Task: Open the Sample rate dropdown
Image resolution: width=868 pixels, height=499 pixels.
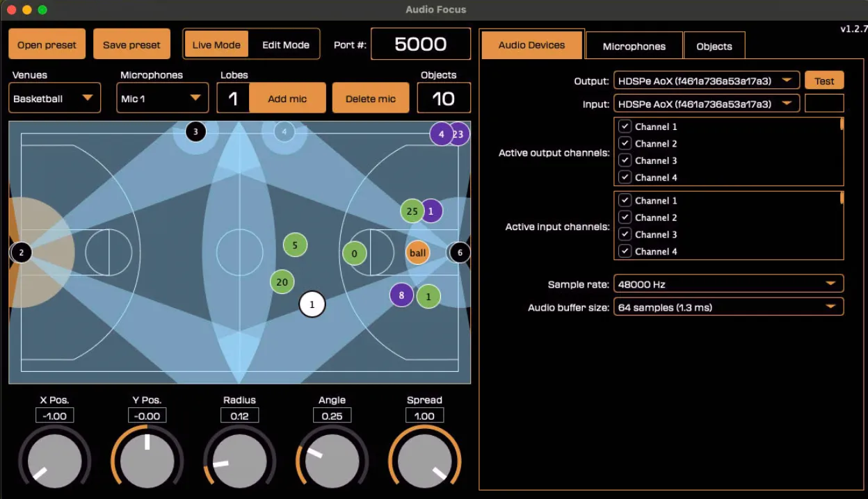Action: coord(728,284)
